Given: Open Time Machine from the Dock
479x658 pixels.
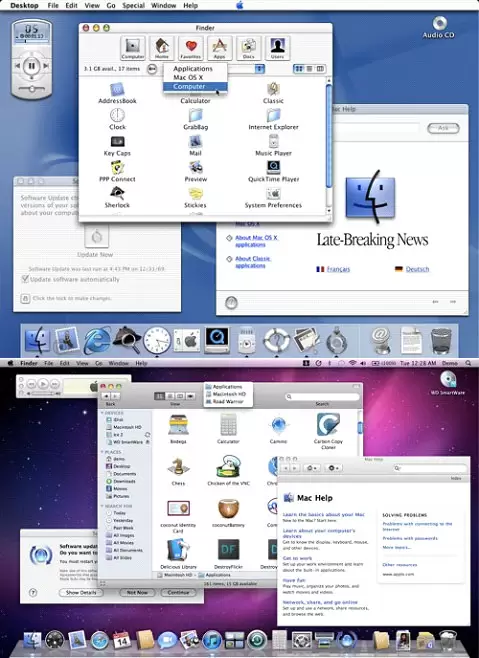Looking at the screenshot, I should pyautogui.click(x=257, y=640).
